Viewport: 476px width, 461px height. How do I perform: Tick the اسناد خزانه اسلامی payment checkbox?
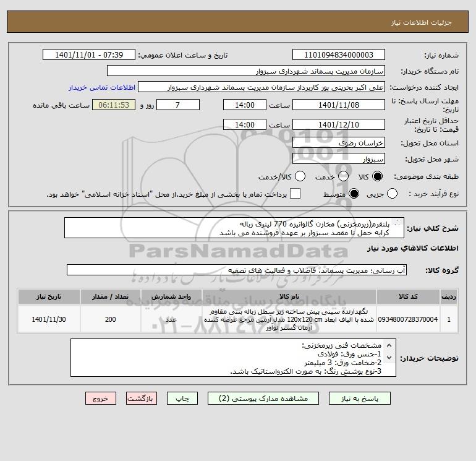295,194
